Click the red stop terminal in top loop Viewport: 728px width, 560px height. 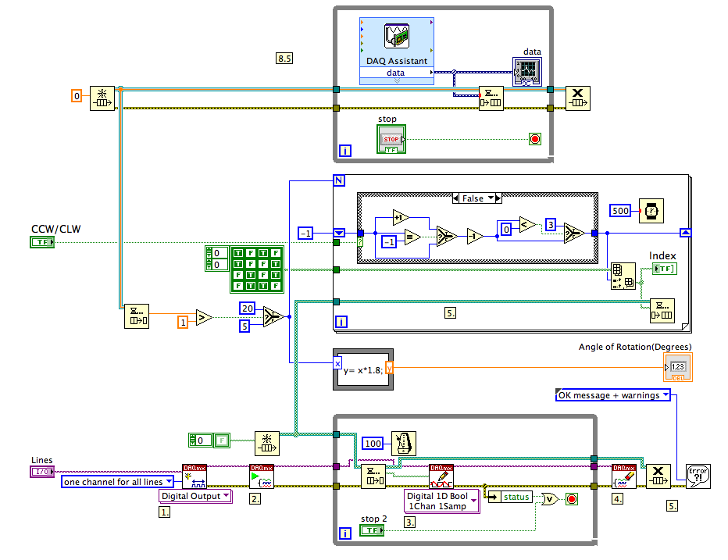click(x=535, y=139)
